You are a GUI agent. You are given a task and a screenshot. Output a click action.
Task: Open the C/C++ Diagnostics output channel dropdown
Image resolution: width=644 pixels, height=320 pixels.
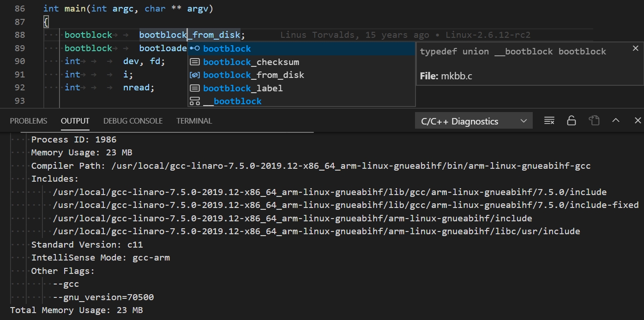[474, 121]
